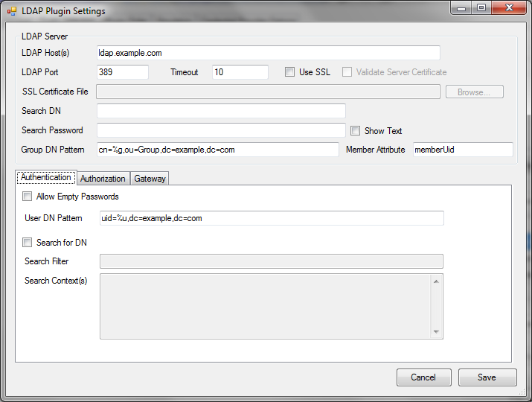The width and height of the screenshot is (532, 402).
Task: Click the 'LDAP Server' group label
Action: tap(45, 36)
